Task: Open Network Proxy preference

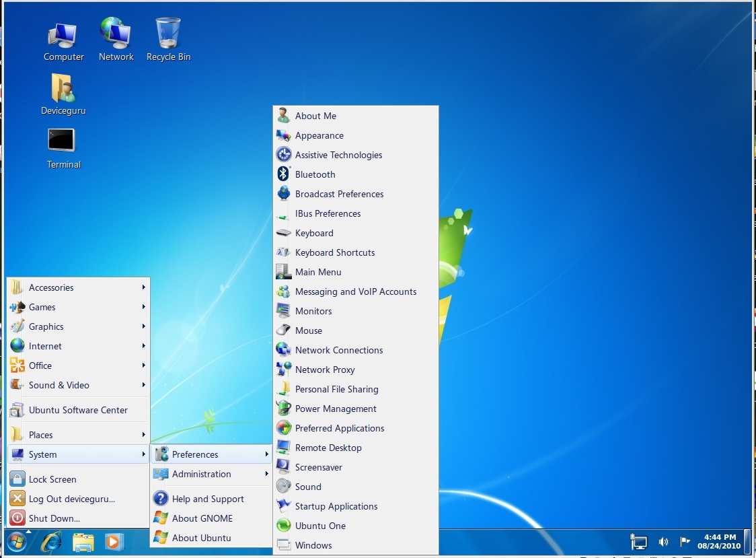Action: point(356,370)
